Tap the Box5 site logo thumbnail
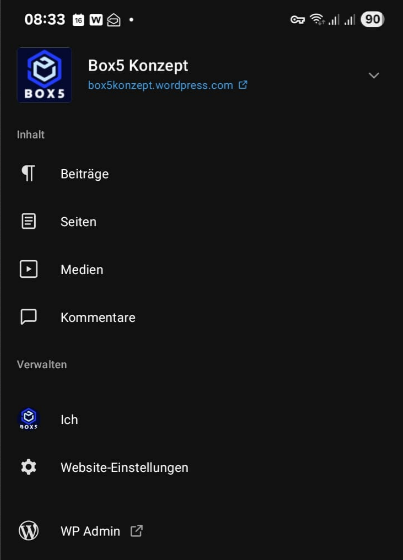The height and width of the screenshot is (560, 403). [45, 75]
